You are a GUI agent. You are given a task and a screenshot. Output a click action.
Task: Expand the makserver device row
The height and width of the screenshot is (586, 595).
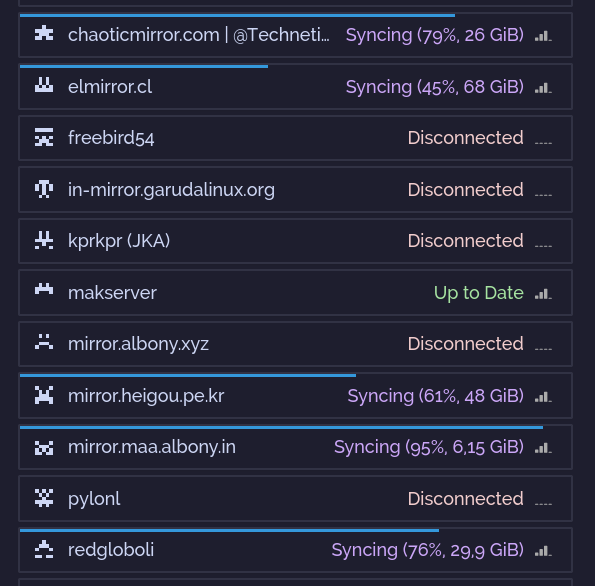[x=295, y=293]
